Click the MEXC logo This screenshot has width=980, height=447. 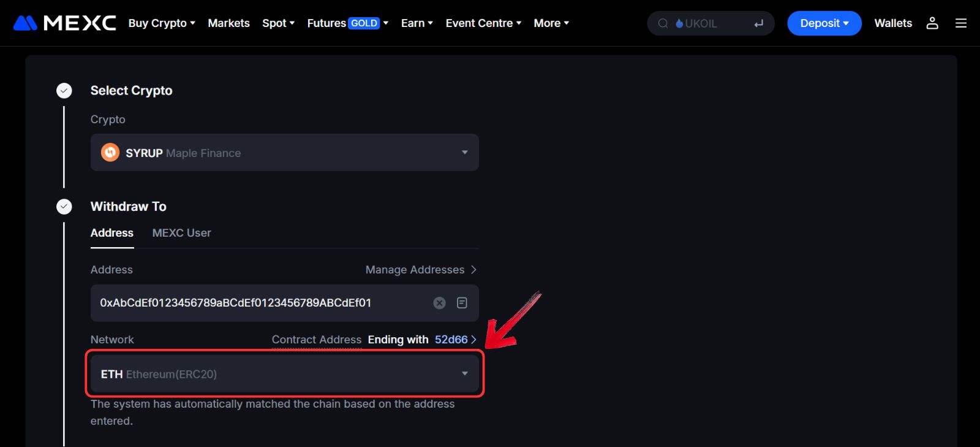pyautogui.click(x=64, y=23)
